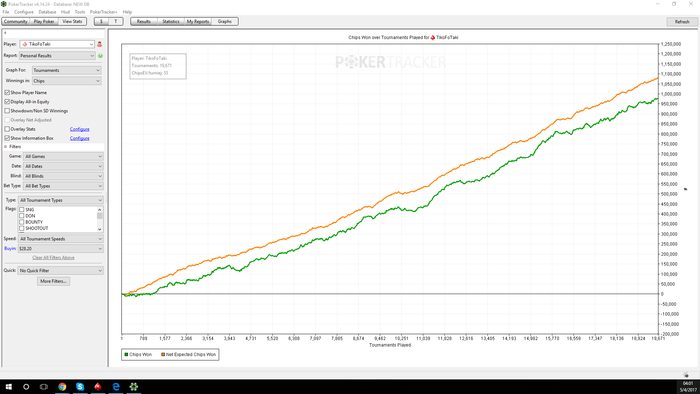This screenshot has height=394, width=700.
Task: Select the Graphs tab
Action: pos(225,21)
